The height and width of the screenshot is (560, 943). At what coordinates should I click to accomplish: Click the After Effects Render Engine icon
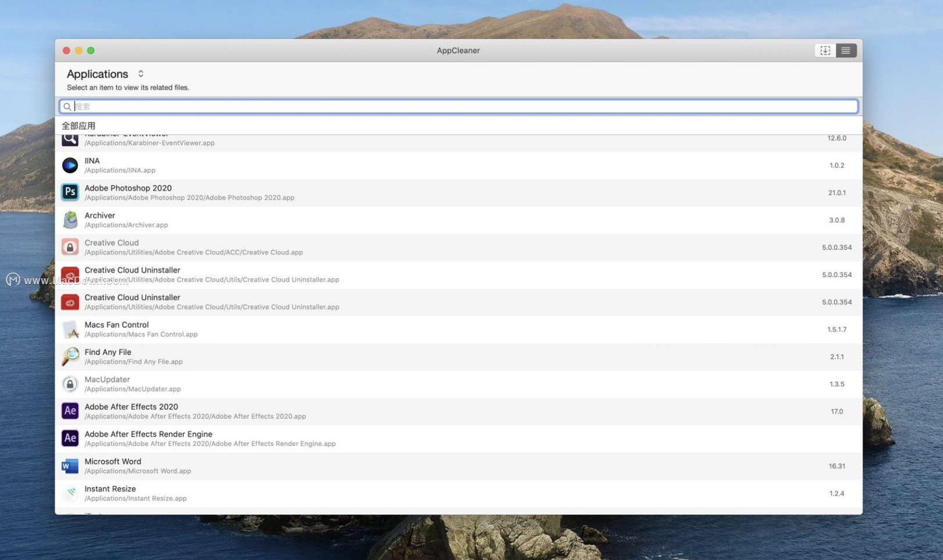click(x=70, y=439)
